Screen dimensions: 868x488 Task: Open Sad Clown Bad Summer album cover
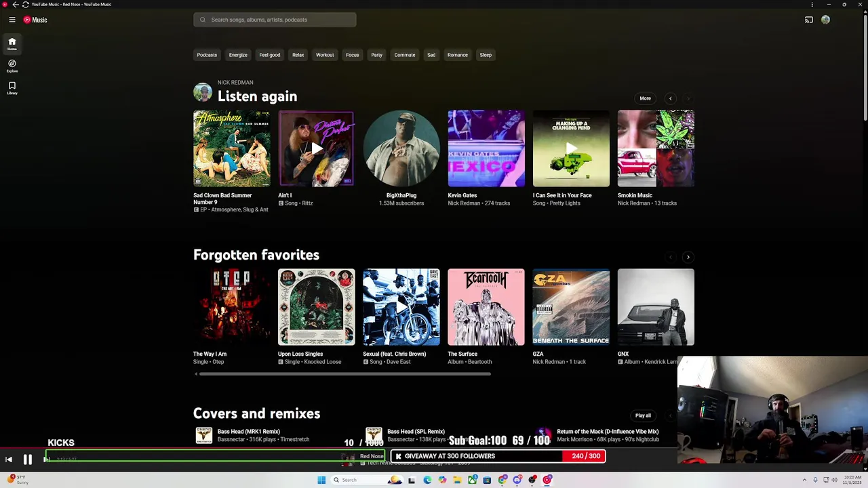pos(231,148)
